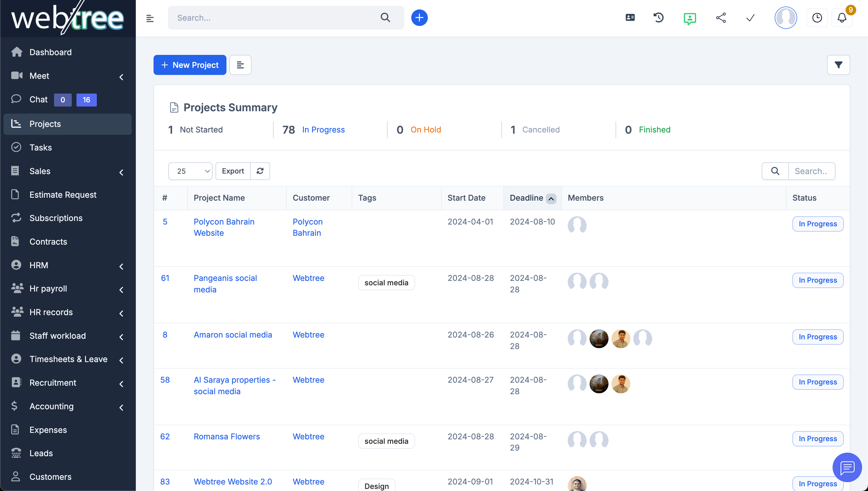868x491 pixels.
Task: Click third member avatar in Al Saraya properties row
Action: click(621, 384)
